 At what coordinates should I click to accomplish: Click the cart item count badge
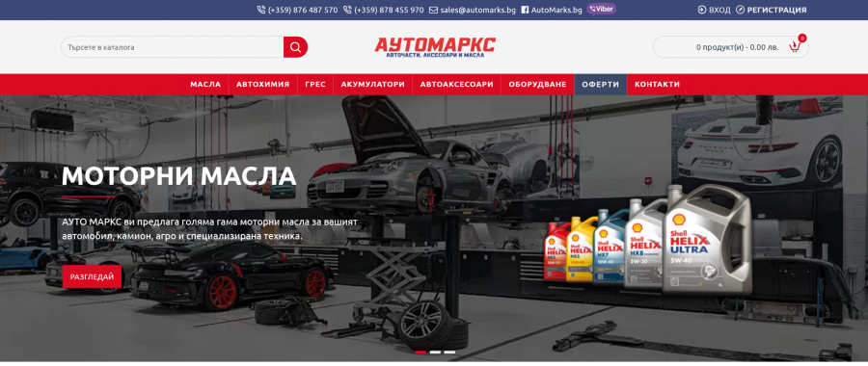click(x=802, y=39)
